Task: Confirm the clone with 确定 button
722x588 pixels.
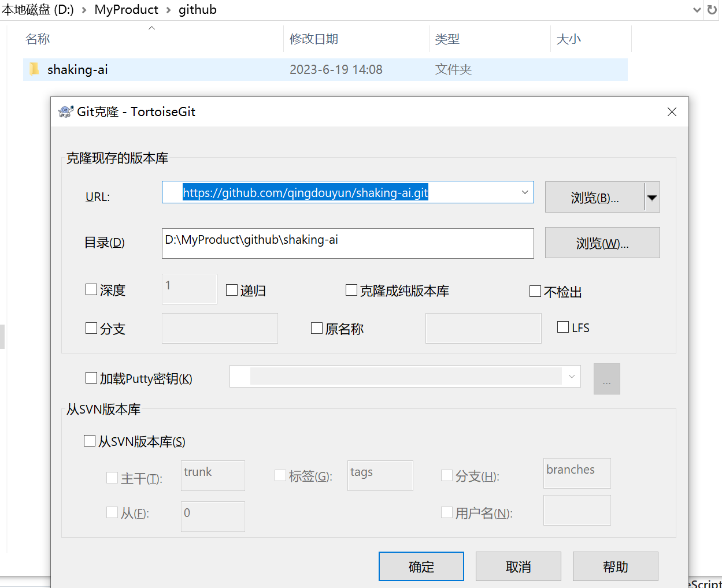Action: pyautogui.click(x=421, y=566)
